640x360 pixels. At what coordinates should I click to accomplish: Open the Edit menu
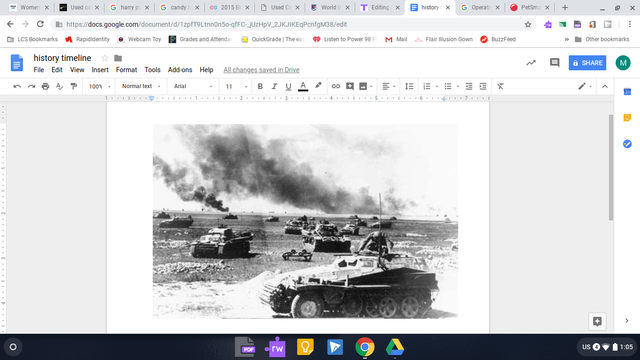click(57, 70)
